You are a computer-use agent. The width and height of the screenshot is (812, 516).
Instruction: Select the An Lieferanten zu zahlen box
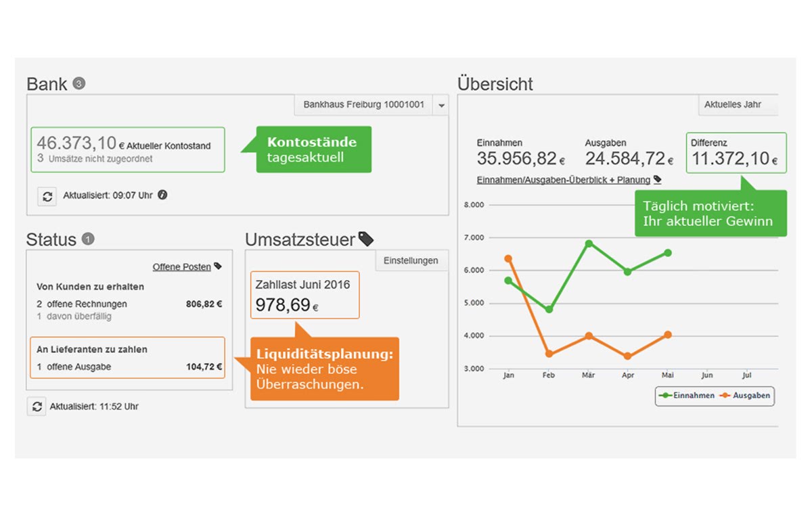[128, 358]
